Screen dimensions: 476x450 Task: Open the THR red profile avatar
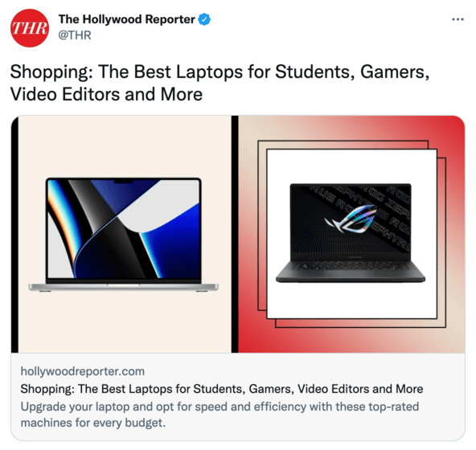coord(30,28)
